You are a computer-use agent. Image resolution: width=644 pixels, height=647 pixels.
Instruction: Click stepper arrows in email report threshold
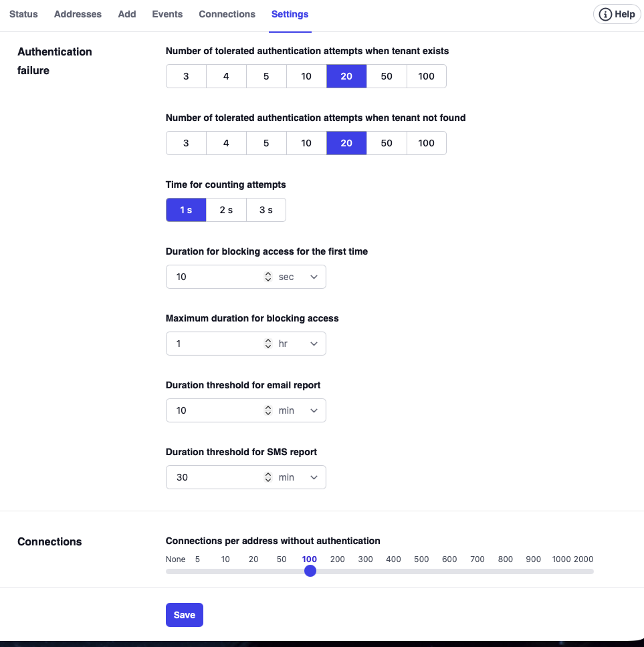268,410
